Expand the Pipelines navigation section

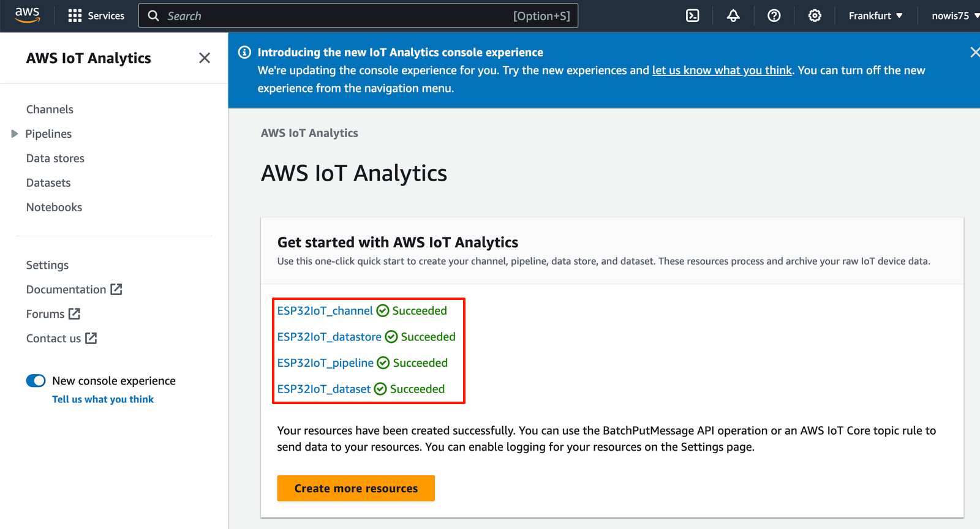pos(15,133)
